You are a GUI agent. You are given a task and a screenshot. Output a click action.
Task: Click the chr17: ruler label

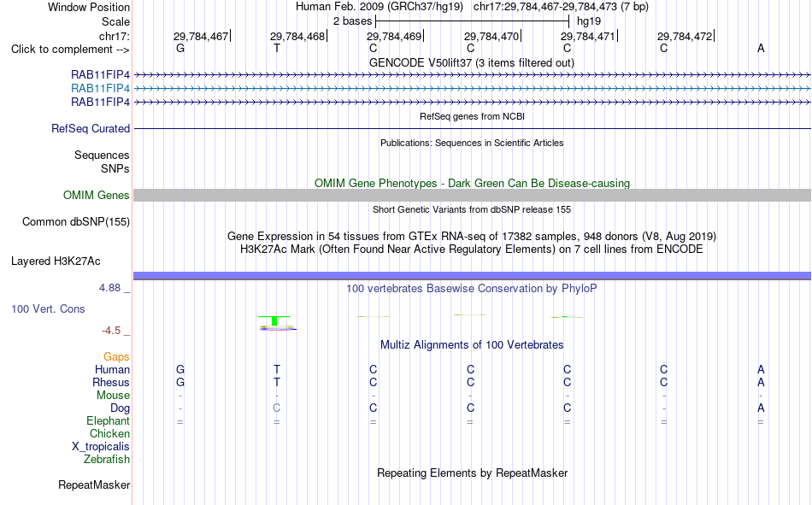(x=114, y=36)
